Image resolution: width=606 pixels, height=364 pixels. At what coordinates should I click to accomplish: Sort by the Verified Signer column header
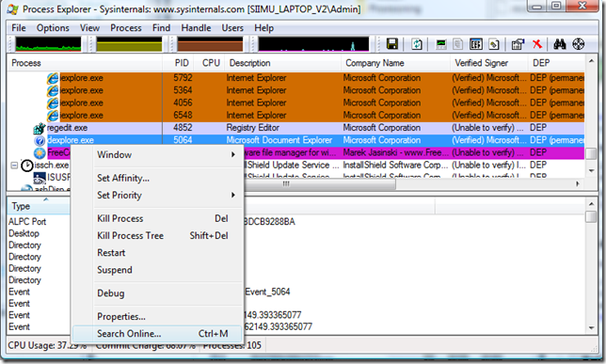489,63
